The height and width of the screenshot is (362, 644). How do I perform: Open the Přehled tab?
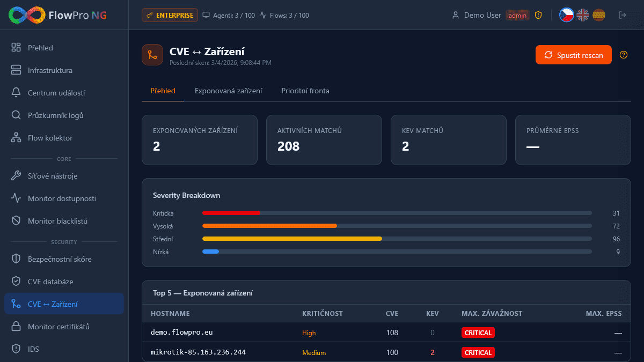pos(163,91)
